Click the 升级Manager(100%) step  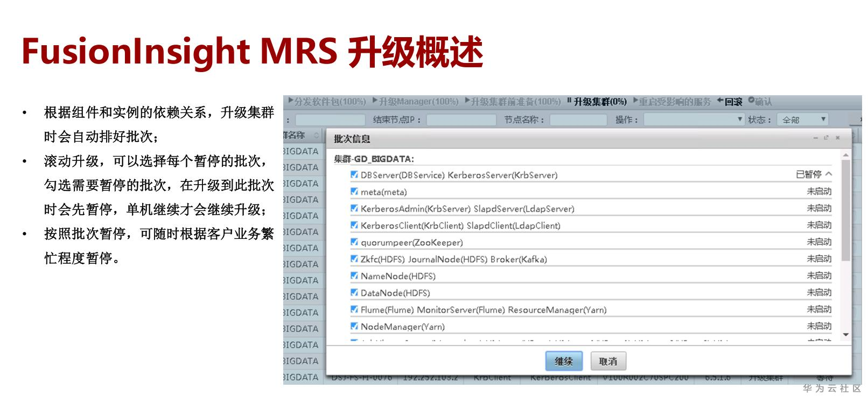coord(415,101)
